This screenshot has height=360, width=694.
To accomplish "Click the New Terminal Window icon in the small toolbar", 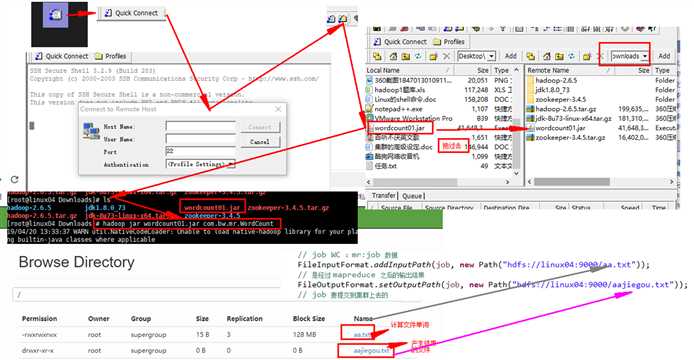I will pyautogui.click(x=331, y=19).
